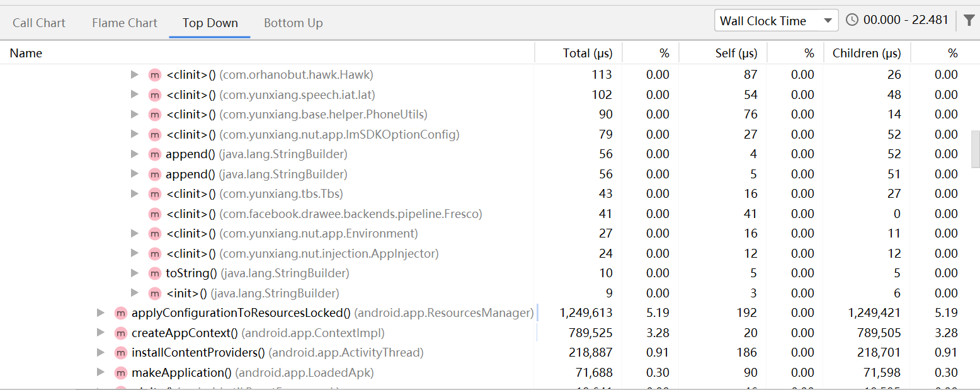
Task: Click method icon for Fresco <clinit>() row
Action: click(x=154, y=214)
